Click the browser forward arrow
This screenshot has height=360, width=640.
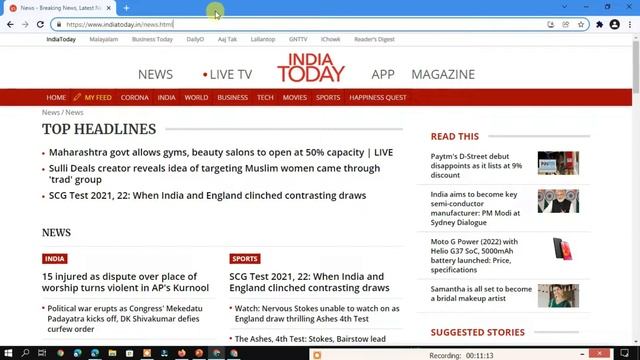click(25, 24)
